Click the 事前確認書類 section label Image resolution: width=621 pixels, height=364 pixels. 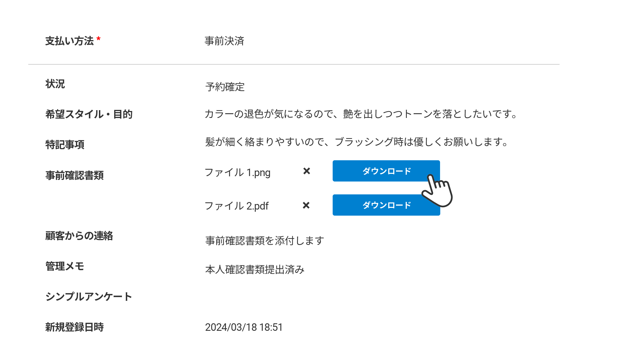(74, 175)
